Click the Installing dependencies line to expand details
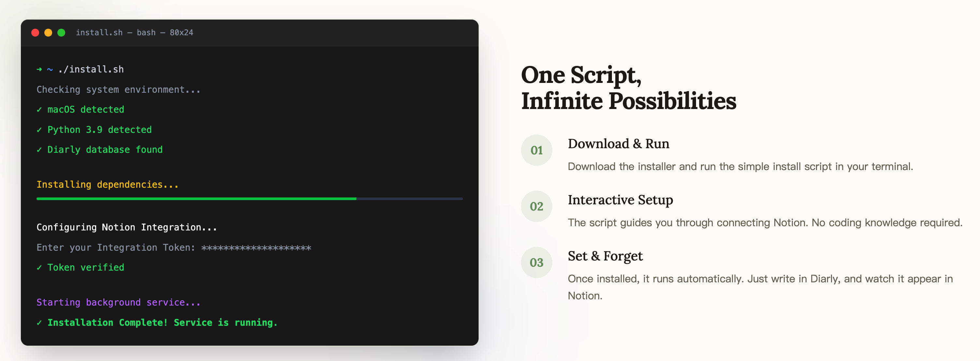Viewport: 980px width, 361px height. coord(108,184)
